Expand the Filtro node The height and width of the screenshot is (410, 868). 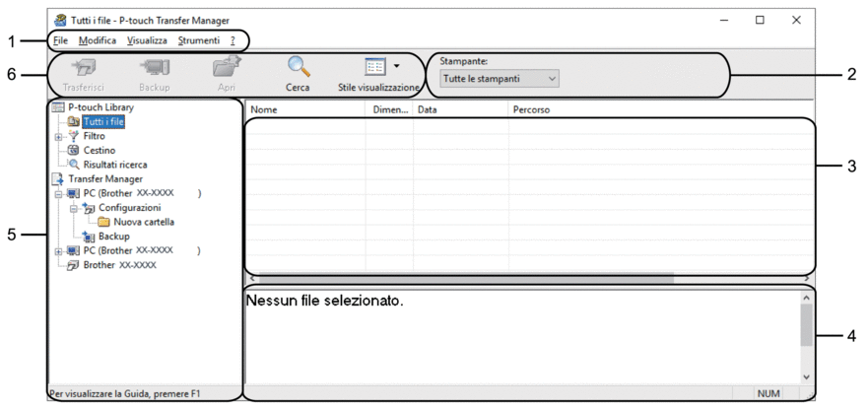tap(57, 136)
